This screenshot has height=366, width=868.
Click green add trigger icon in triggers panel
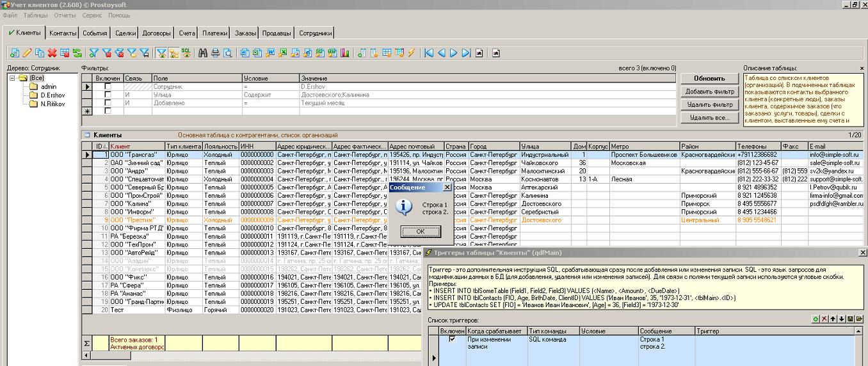816,319
